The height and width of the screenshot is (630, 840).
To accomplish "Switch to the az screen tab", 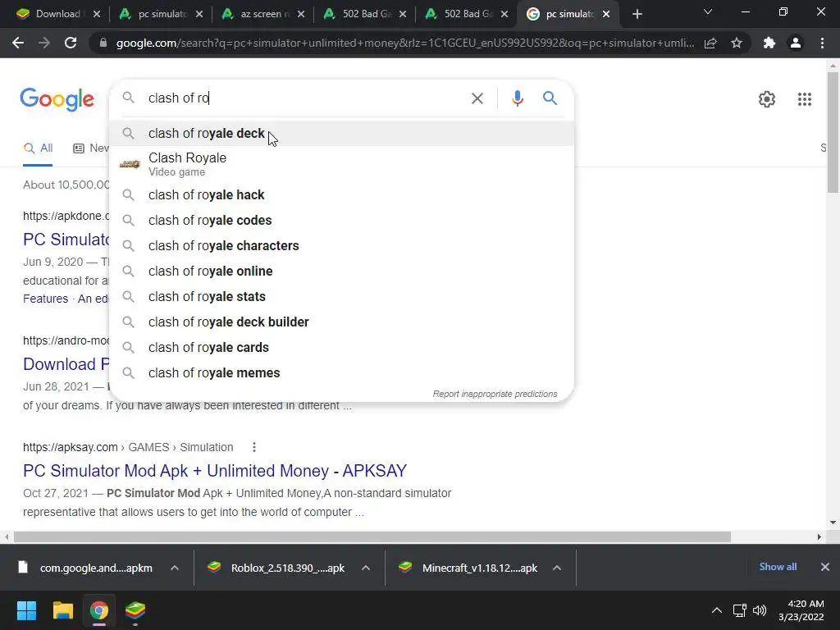I will pos(263,15).
